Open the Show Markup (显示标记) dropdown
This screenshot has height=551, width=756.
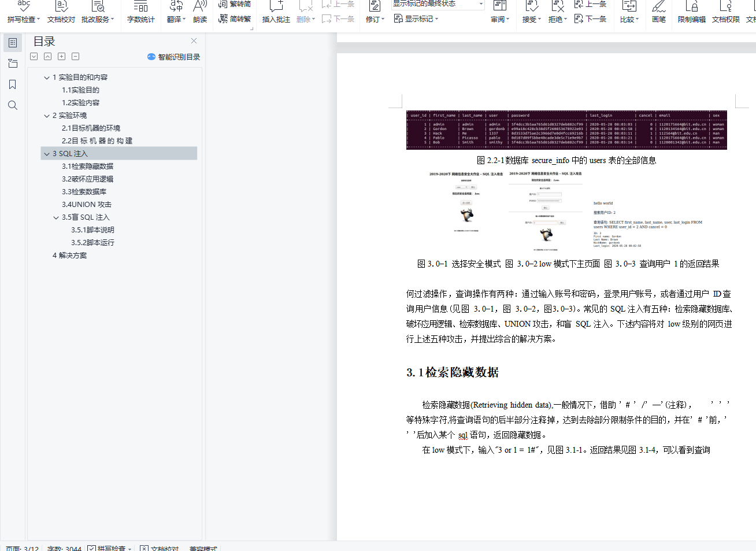[416, 19]
